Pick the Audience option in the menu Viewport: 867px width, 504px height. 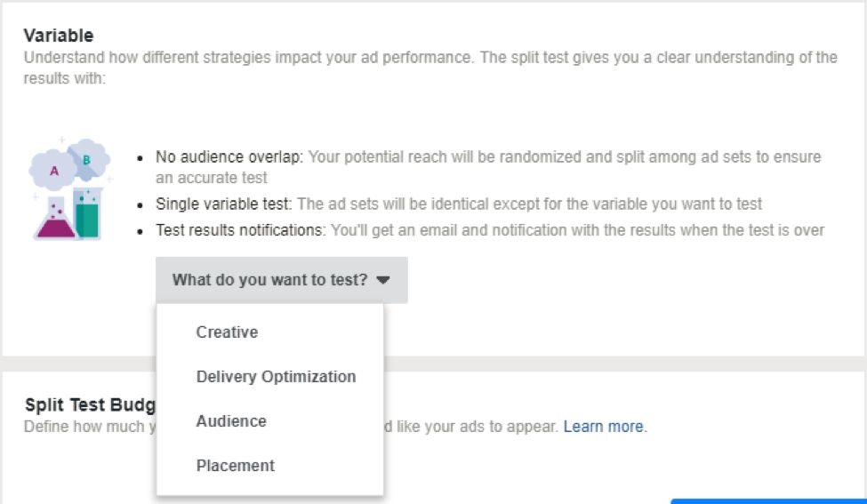click(x=231, y=421)
